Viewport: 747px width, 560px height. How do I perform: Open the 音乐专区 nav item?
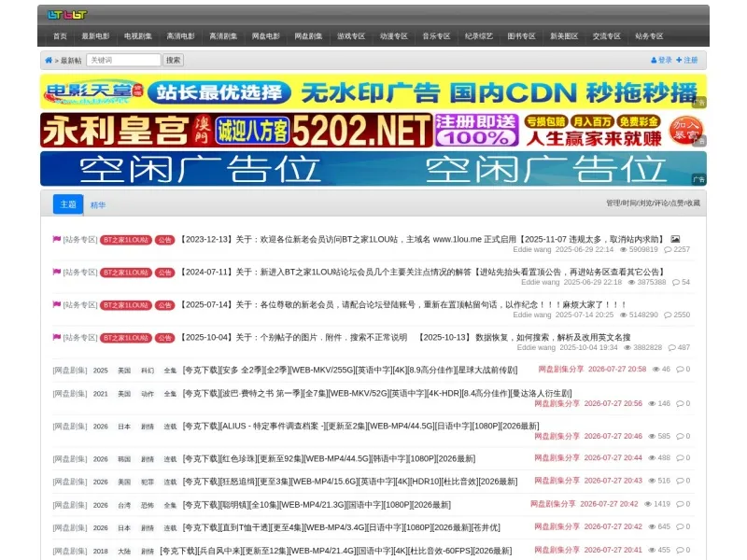436,36
